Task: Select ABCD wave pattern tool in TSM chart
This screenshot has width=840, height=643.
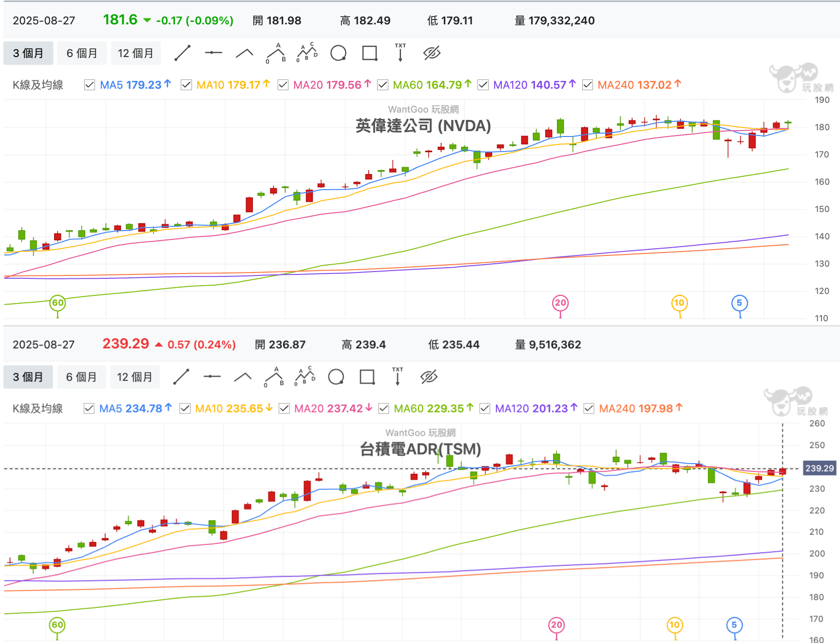Action: pyautogui.click(x=305, y=376)
